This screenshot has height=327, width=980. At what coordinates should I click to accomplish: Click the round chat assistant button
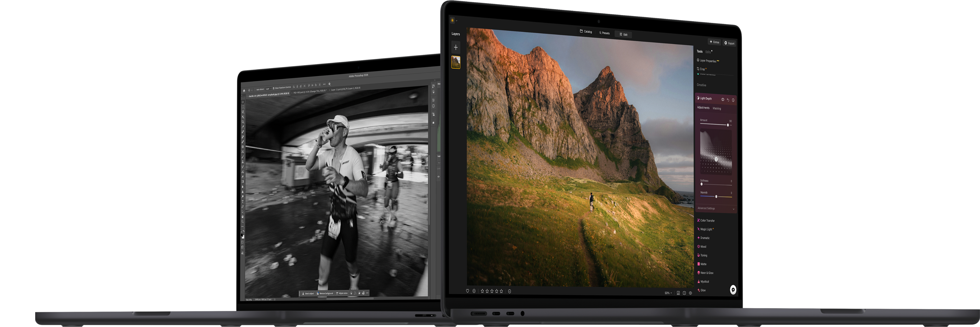pyautogui.click(x=733, y=290)
